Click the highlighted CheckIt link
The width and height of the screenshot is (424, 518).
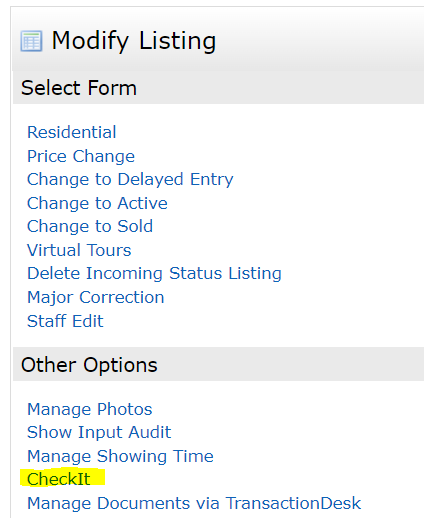pyautogui.click(x=59, y=479)
